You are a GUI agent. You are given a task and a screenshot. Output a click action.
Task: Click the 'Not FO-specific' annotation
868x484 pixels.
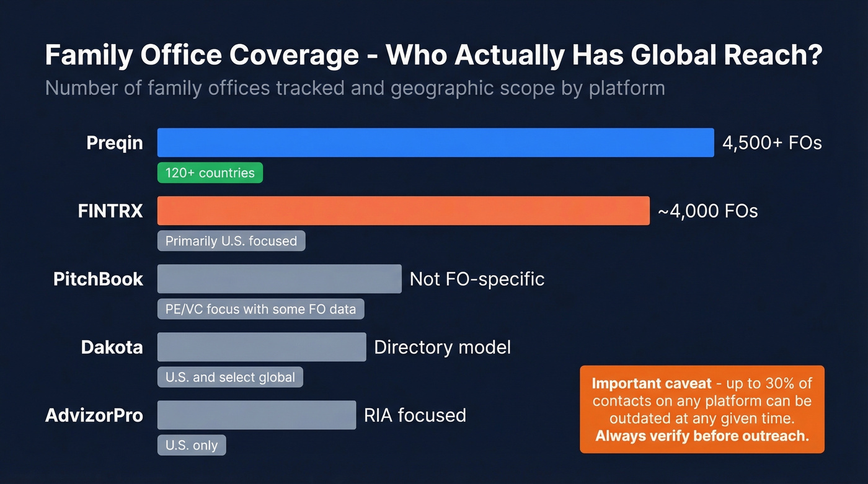[476, 279]
